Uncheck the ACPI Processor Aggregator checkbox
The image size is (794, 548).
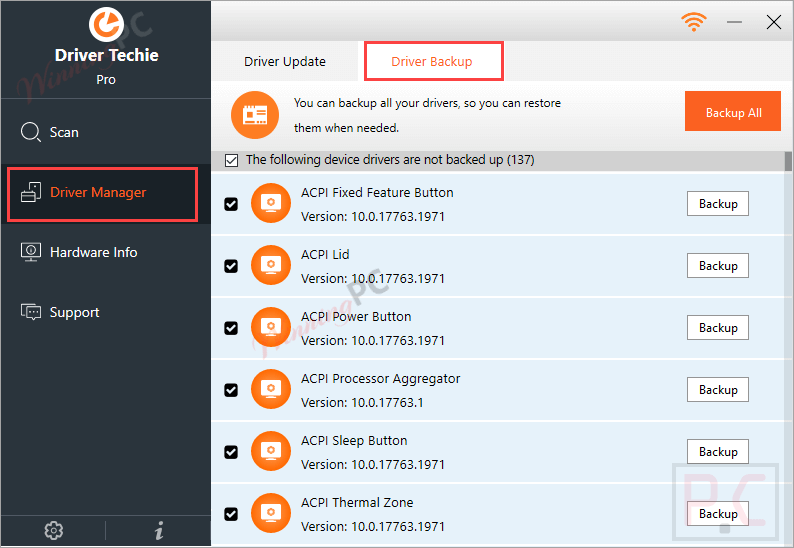coord(231,390)
